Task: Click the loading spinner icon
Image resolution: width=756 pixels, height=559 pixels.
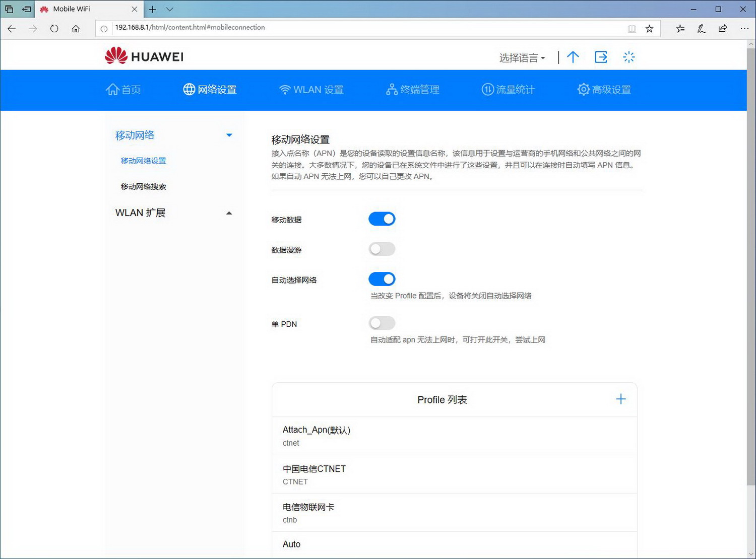Action: tap(628, 57)
